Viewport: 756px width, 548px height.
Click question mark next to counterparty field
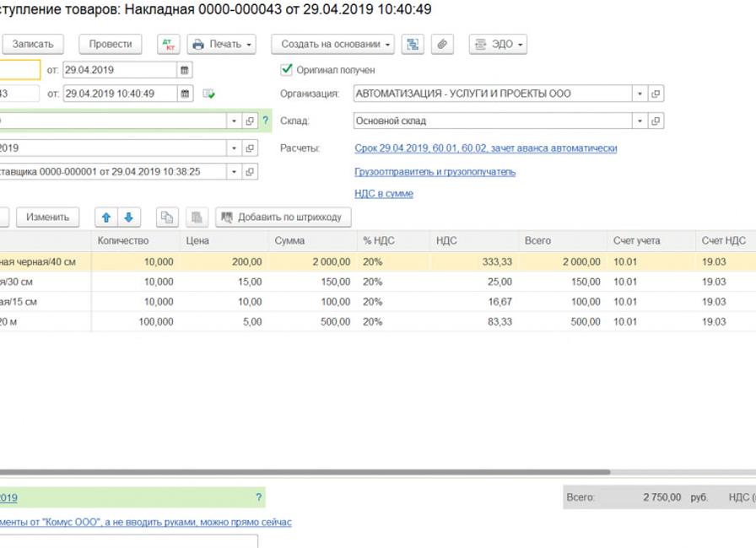tap(265, 121)
